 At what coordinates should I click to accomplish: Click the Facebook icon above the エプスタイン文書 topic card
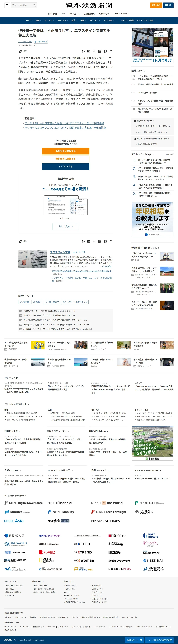pyautogui.click(x=105, y=241)
